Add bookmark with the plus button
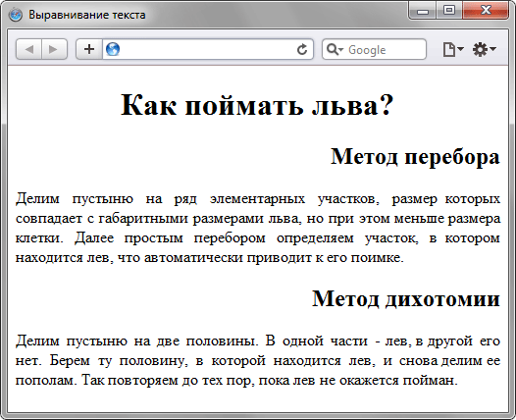 89,49
